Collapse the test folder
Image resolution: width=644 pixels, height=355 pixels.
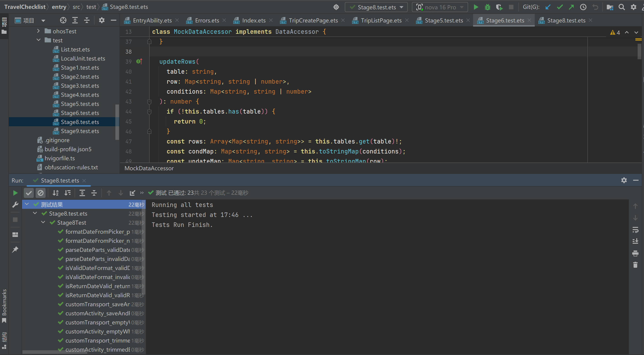38,40
